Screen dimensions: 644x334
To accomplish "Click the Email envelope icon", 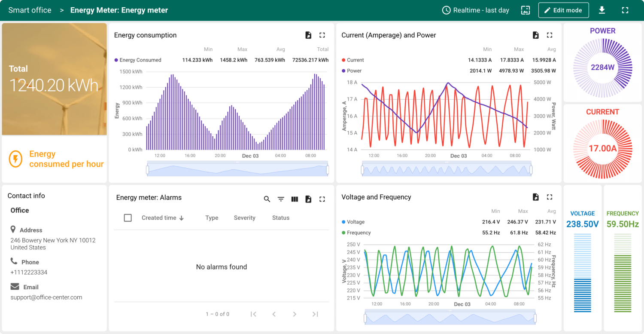I will tap(15, 286).
